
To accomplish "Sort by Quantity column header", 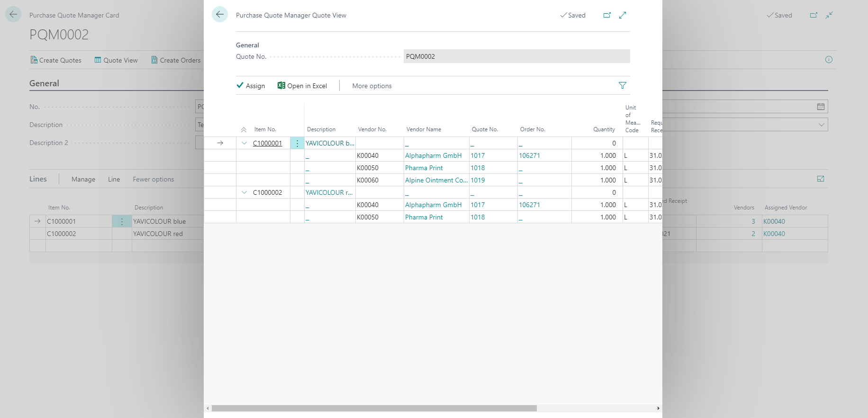I will pyautogui.click(x=604, y=129).
